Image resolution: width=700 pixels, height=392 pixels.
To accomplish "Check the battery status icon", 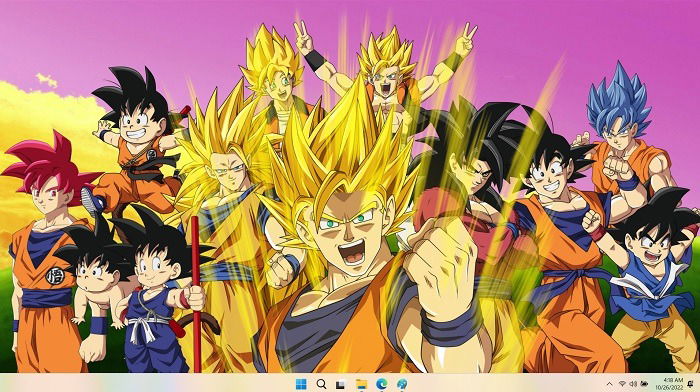I will (x=644, y=384).
